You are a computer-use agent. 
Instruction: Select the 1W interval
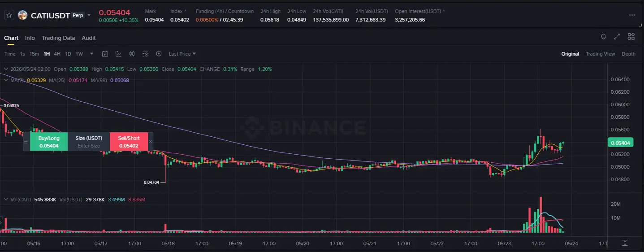coord(79,54)
